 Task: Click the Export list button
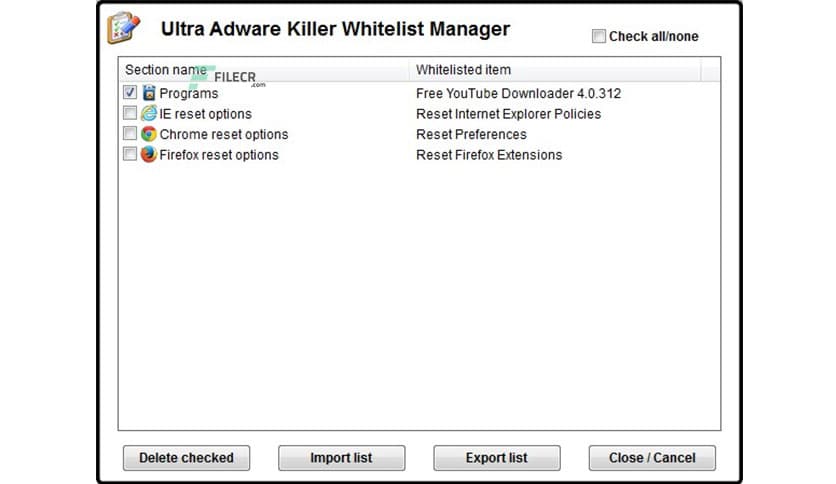click(497, 458)
